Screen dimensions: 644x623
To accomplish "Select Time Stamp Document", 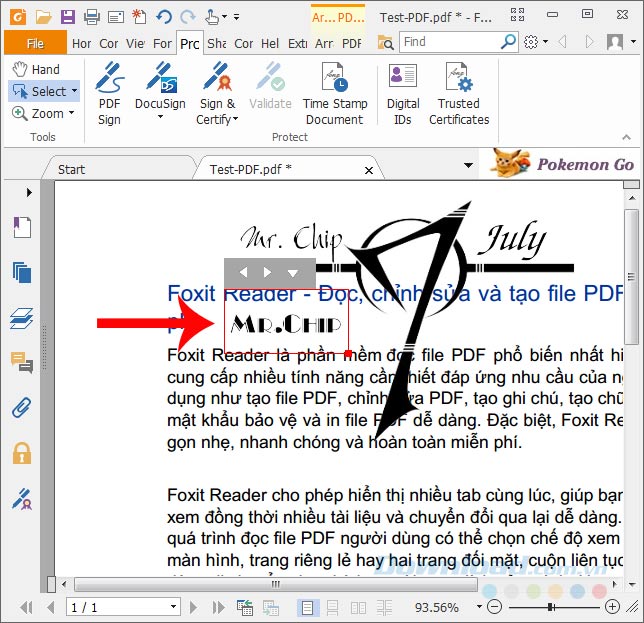I will pyautogui.click(x=335, y=94).
